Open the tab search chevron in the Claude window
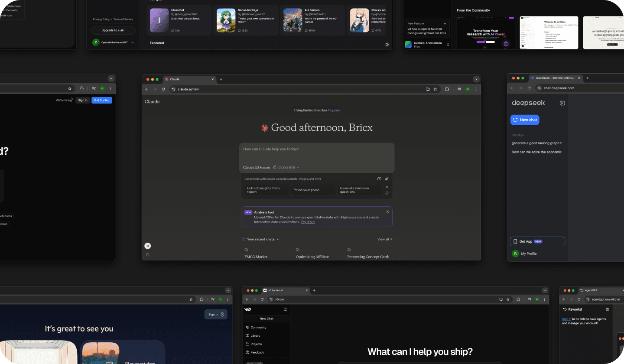Screen dimensions: 624x364 477,79
